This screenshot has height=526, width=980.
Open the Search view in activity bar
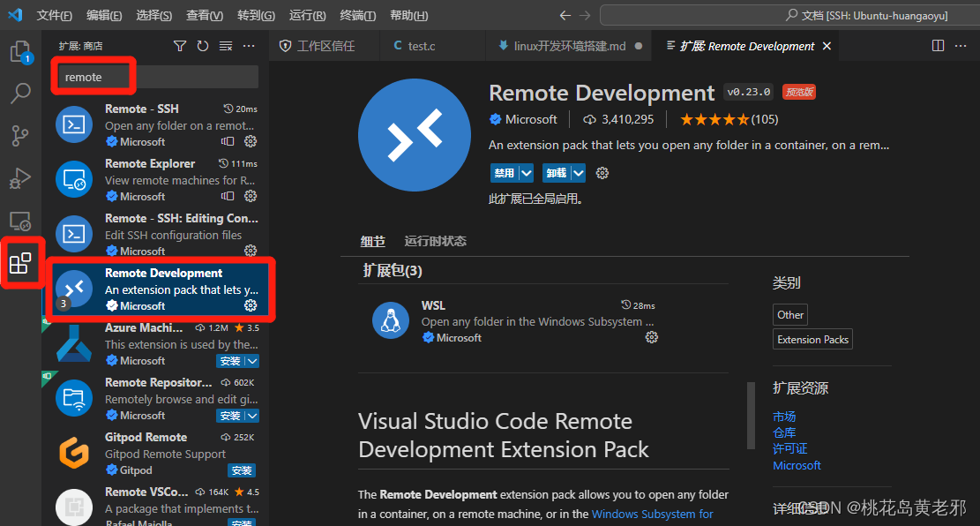click(x=20, y=94)
